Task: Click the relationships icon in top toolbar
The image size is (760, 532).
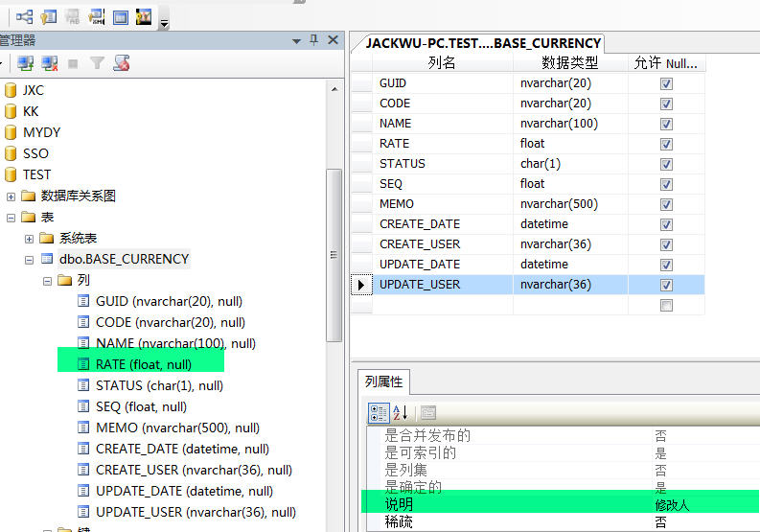Action: (24, 17)
